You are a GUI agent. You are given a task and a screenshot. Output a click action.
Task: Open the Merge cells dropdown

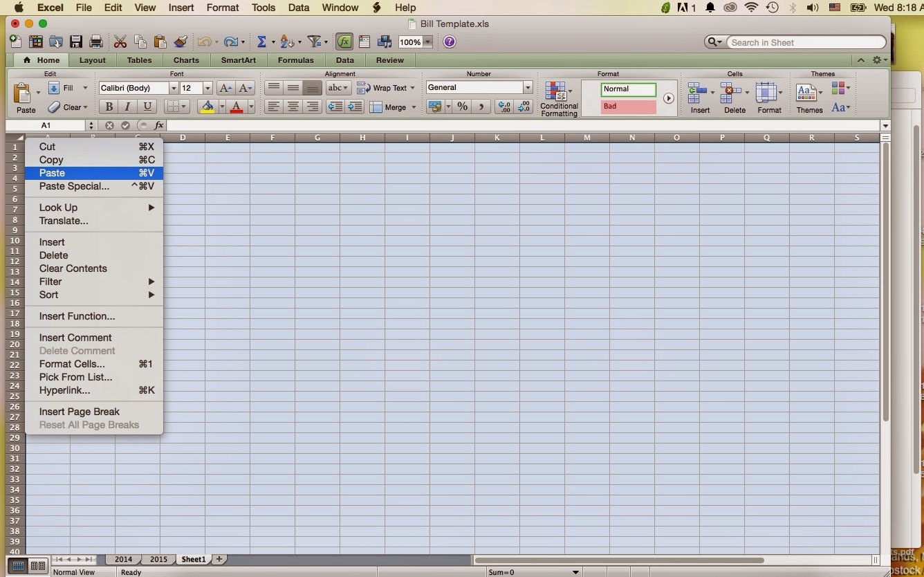tap(414, 107)
